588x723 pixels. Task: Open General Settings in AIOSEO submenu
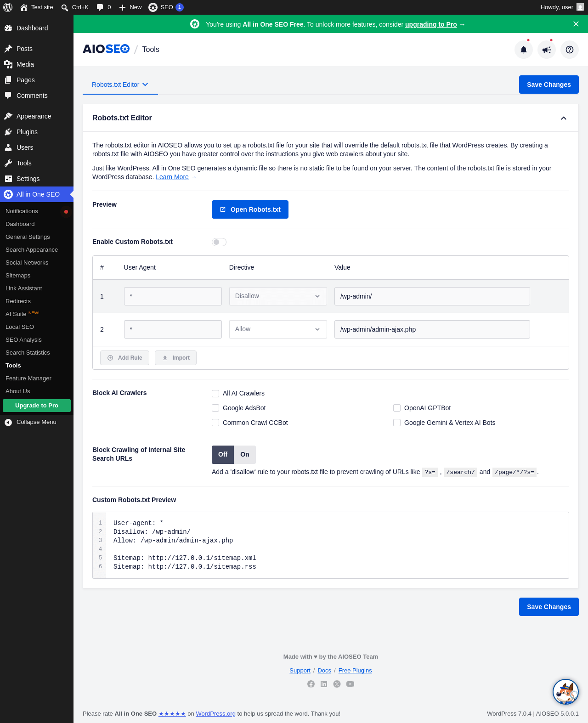click(28, 237)
